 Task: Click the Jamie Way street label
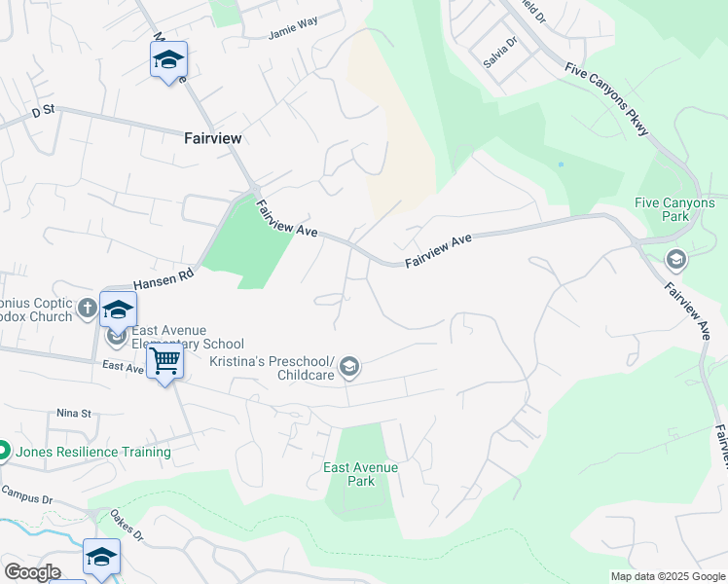[293, 28]
